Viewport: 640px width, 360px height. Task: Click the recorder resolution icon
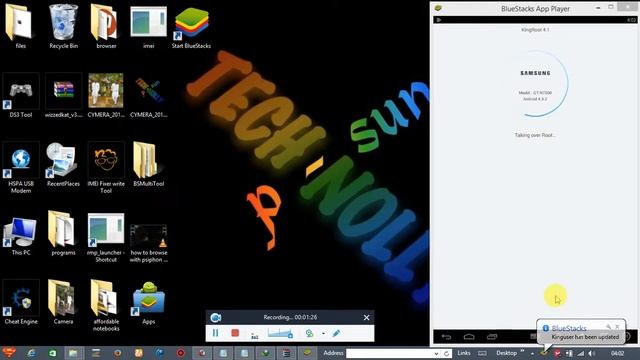(x=255, y=335)
